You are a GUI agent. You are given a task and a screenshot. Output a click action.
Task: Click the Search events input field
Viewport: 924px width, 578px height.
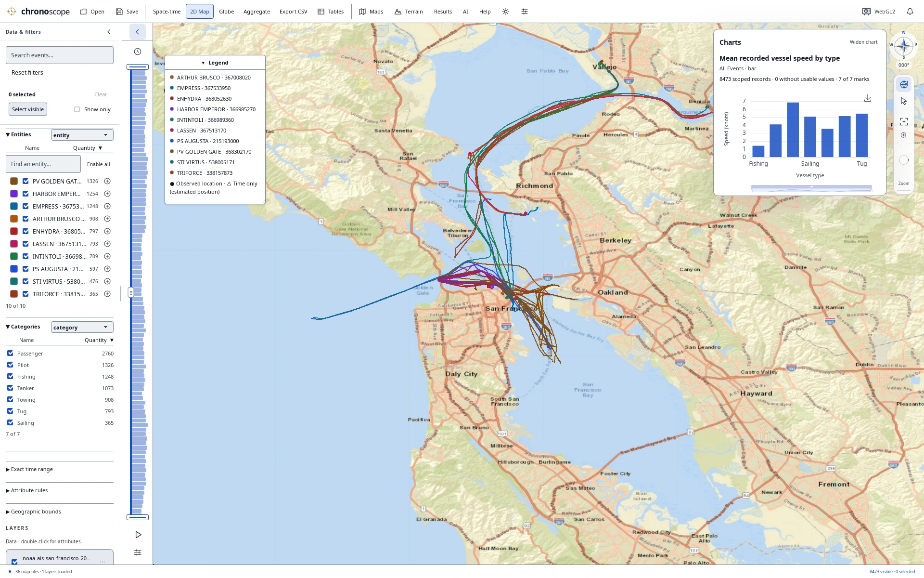60,55
